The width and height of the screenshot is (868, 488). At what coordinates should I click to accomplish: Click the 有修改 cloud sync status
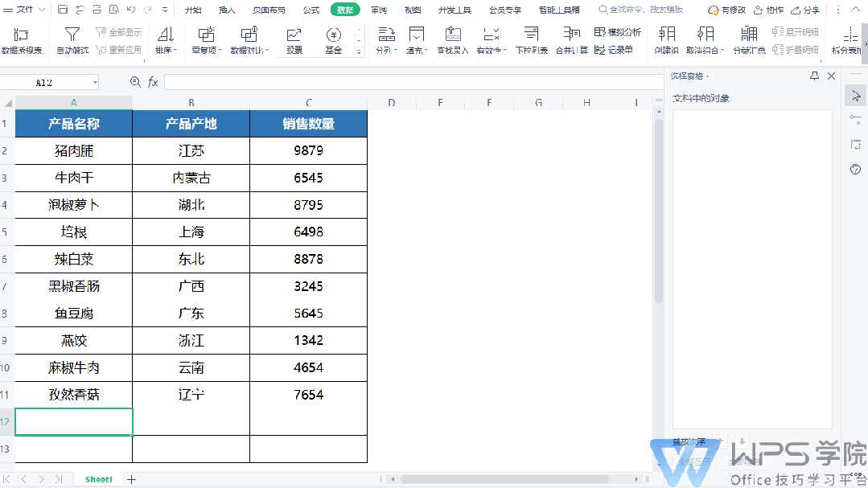click(727, 10)
